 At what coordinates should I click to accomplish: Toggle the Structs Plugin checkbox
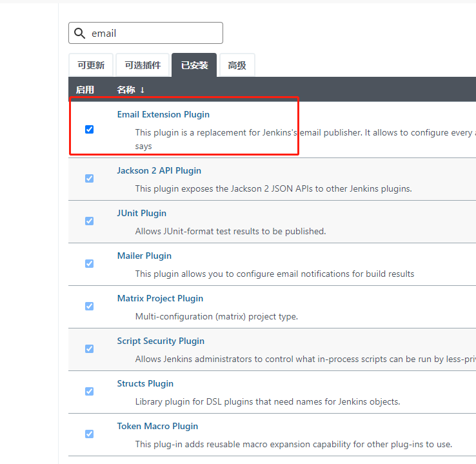point(89,391)
